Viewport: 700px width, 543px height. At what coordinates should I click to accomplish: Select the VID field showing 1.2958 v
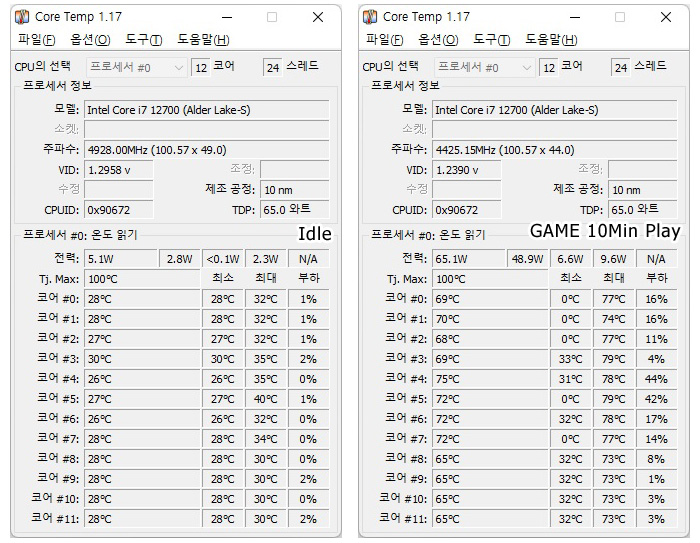coord(119,170)
